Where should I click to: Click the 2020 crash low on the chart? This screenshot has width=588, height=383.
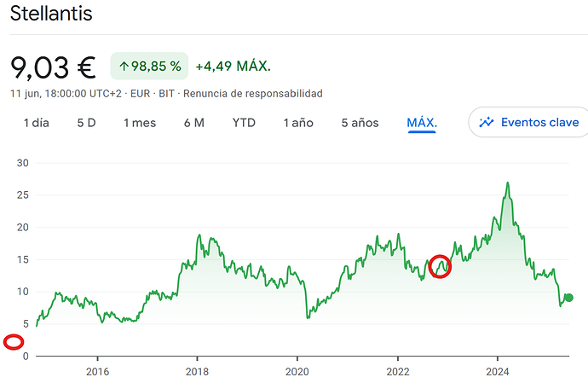[x=308, y=317]
